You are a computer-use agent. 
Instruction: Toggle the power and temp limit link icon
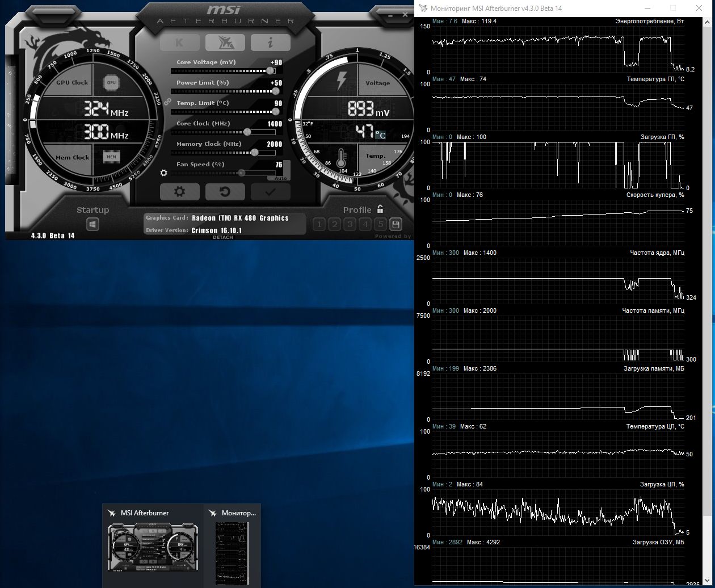(167, 102)
